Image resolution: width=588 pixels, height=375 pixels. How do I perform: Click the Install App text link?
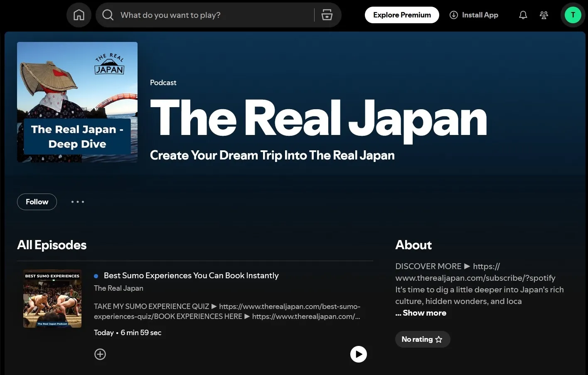coord(480,15)
